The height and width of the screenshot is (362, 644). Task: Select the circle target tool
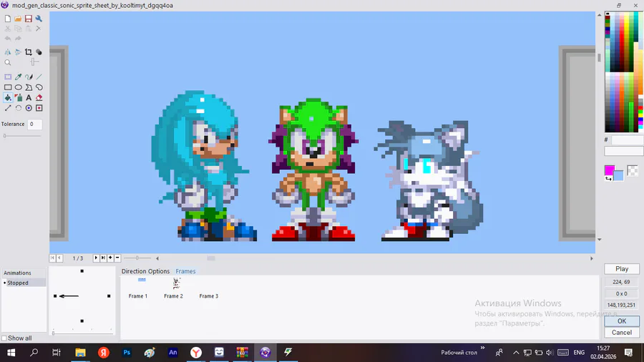(29, 108)
